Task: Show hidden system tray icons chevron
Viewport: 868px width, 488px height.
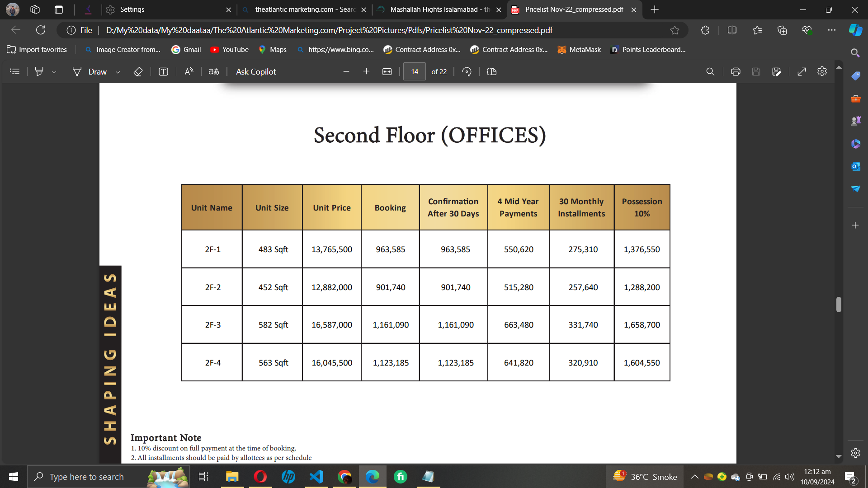Action: (x=695, y=477)
